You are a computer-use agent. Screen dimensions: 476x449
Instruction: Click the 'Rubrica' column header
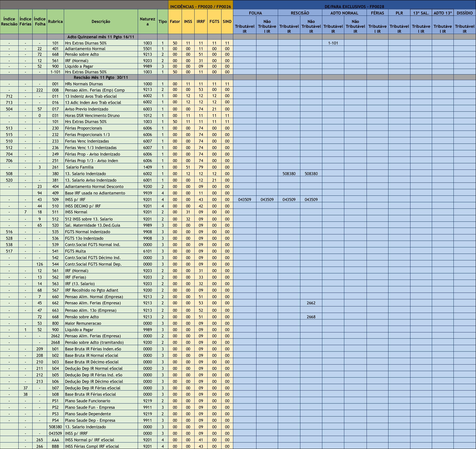point(55,22)
